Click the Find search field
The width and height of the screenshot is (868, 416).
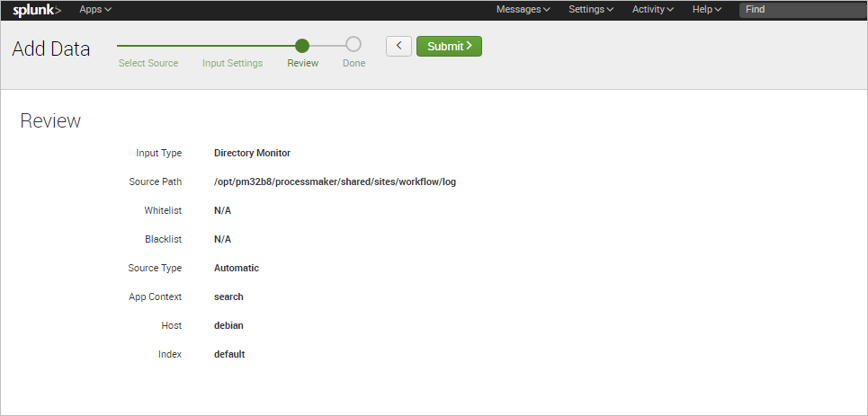point(801,9)
